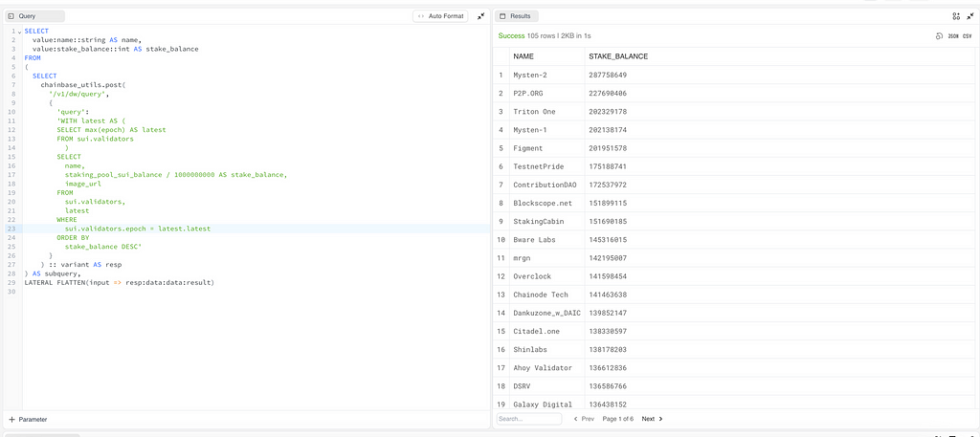Viewport: 980px width, 437px height.
Task: Click stake balance value 136586766
Action: [x=608, y=385]
